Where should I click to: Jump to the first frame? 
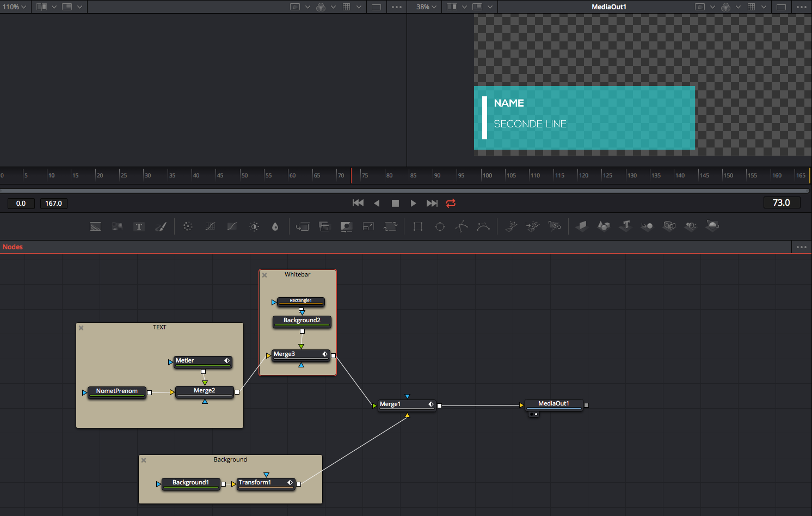pyautogui.click(x=358, y=203)
